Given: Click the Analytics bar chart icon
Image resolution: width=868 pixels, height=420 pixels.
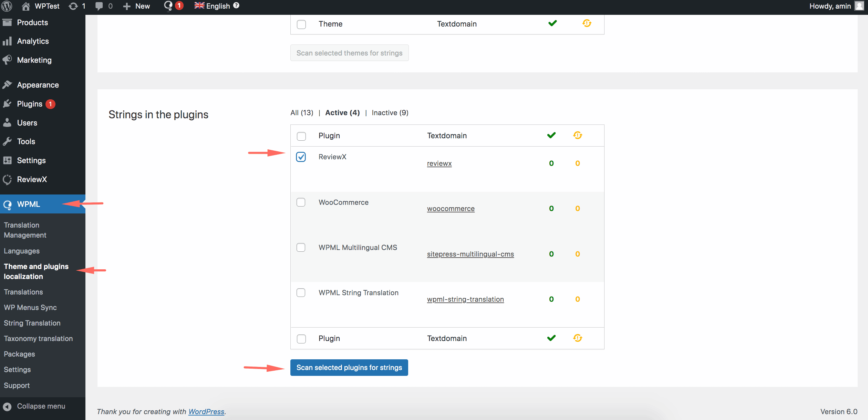Looking at the screenshot, I should (7, 41).
